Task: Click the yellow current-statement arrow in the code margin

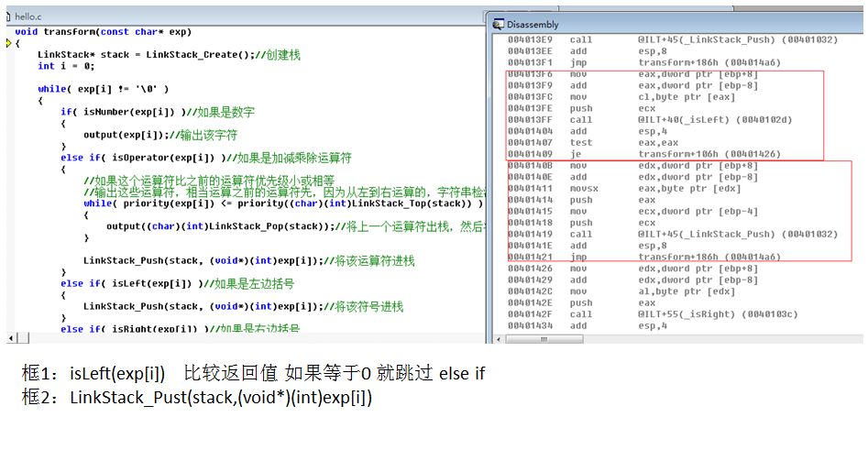Action: click(9, 43)
